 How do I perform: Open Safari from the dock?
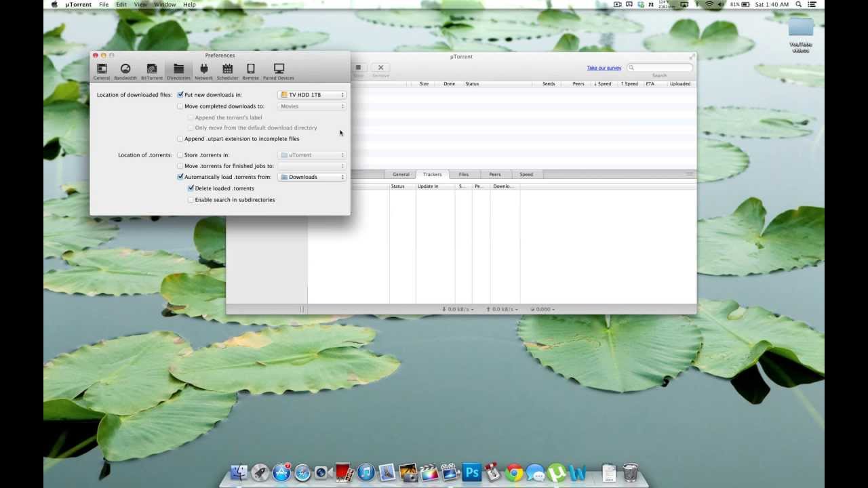click(x=302, y=472)
